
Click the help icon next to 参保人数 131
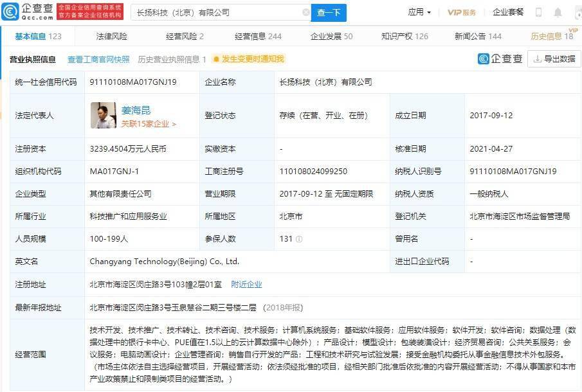[299, 239]
